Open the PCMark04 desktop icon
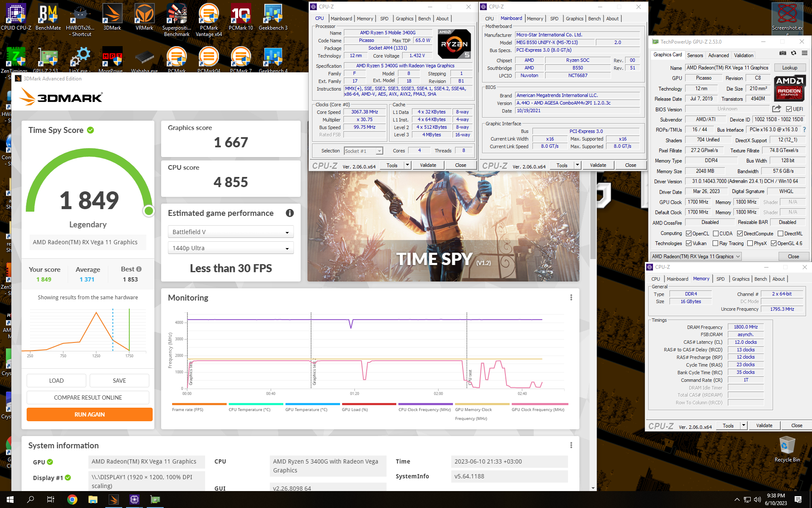 209,59
